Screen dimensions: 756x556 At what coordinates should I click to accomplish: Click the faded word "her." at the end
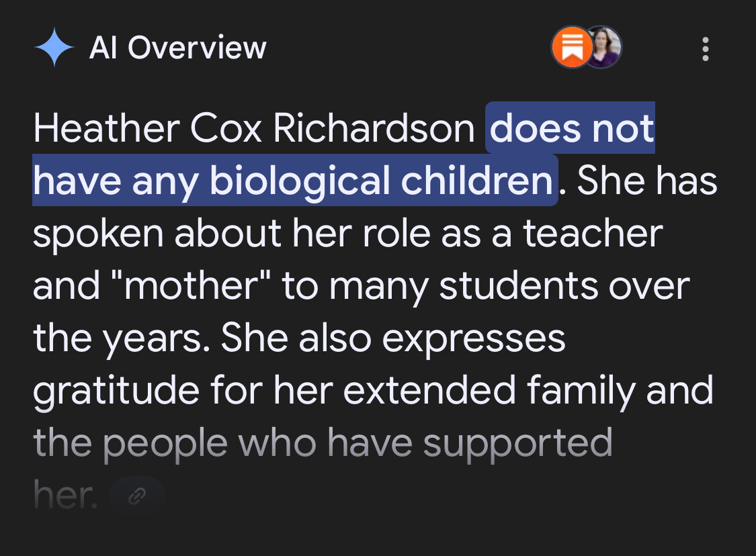65,495
